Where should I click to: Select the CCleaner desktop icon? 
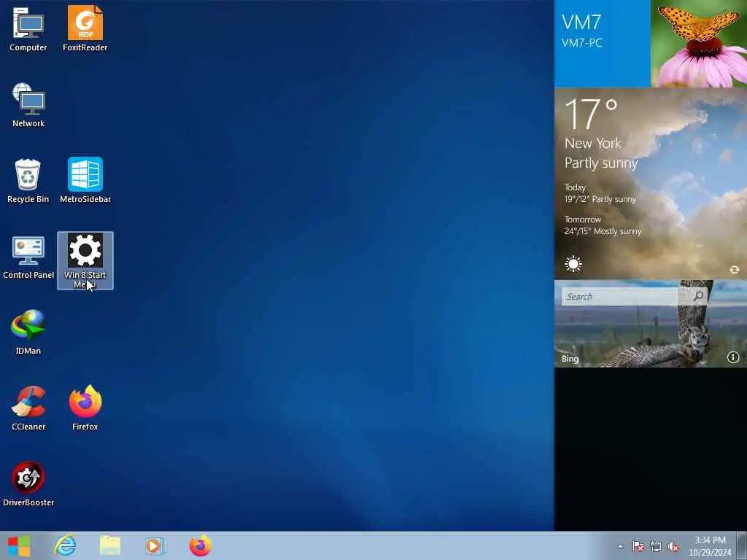pos(28,408)
